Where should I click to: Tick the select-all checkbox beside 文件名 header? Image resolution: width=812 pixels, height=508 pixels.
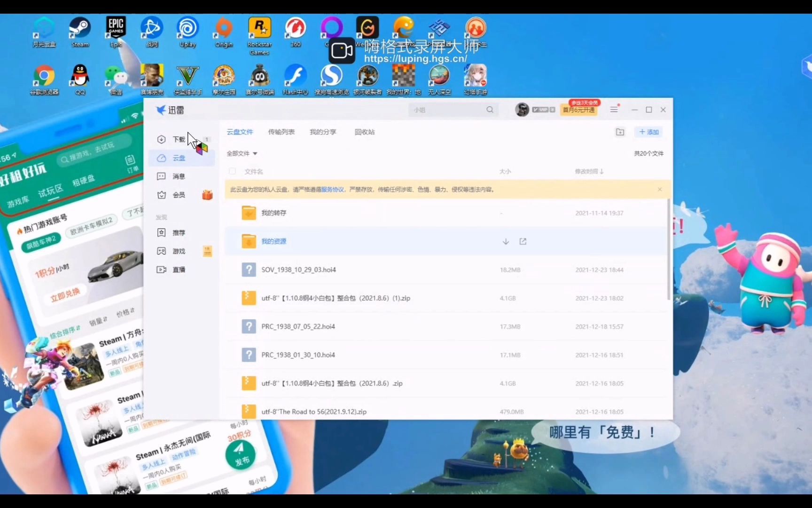point(232,171)
